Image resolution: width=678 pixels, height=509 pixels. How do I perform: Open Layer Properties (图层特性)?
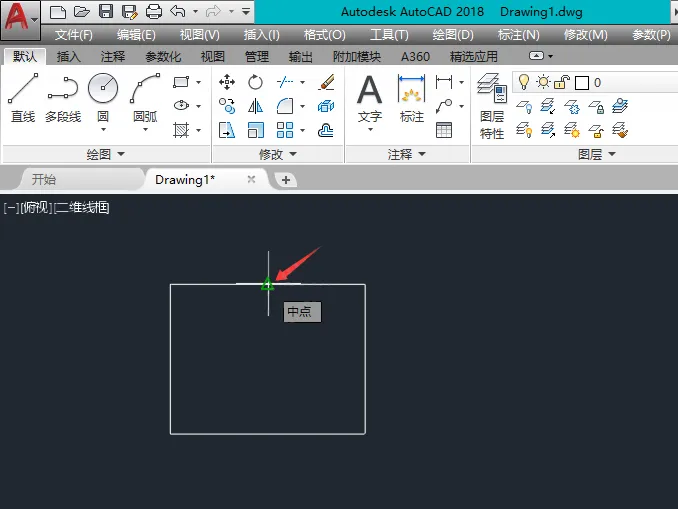[492, 106]
